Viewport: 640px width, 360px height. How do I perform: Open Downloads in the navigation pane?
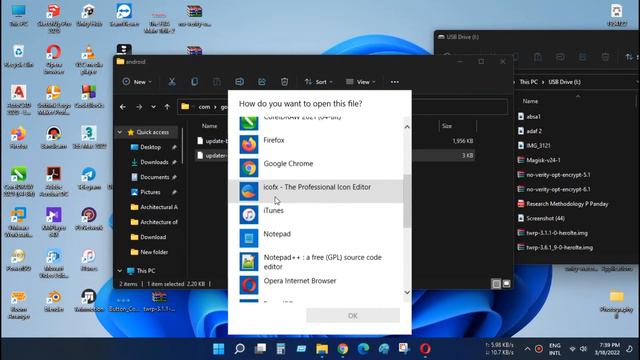(154, 162)
